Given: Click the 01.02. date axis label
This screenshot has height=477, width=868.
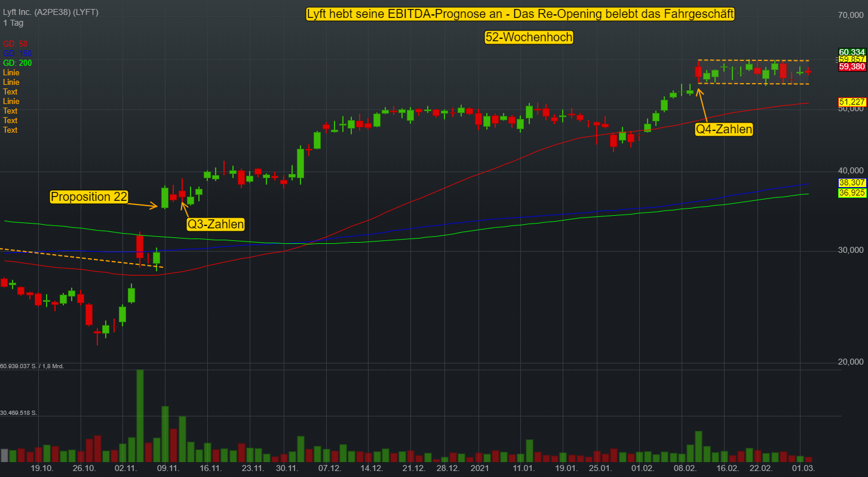Looking at the screenshot, I should point(642,468).
